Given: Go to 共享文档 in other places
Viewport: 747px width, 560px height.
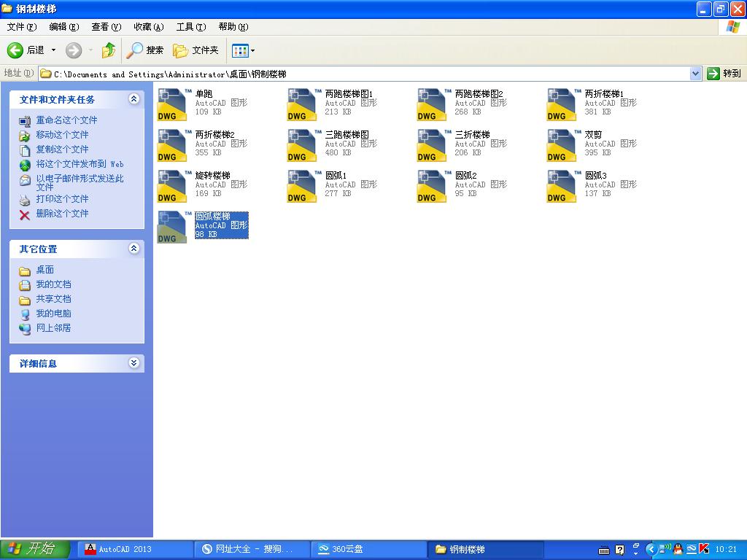Looking at the screenshot, I should [x=54, y=299].
